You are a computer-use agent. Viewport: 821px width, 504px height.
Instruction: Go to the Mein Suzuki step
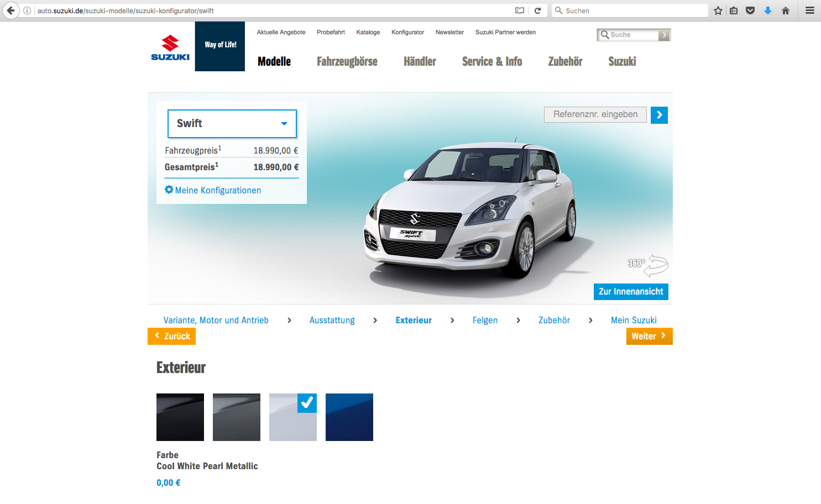[634, 321]
